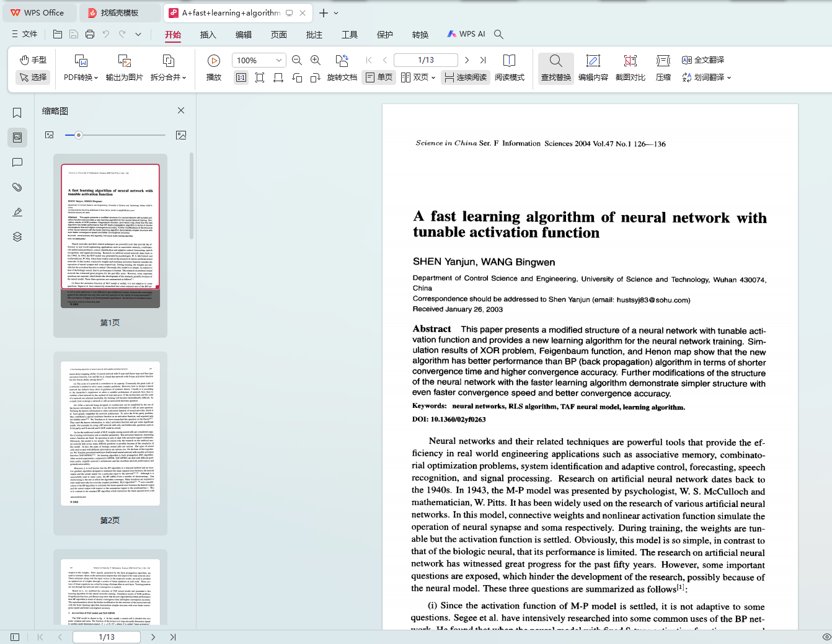The height and width of the screenshot is (644, 832).
Task: Toggle eye protection mode in status bar
Action: [x=826, y=637]
